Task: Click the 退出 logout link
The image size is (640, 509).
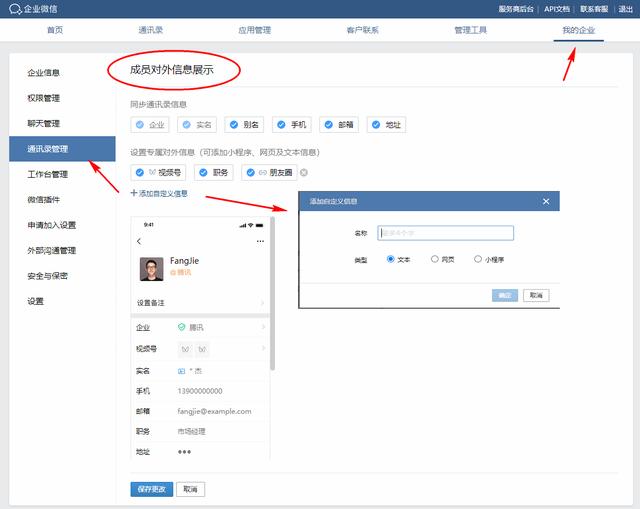Action: point(625,9)
